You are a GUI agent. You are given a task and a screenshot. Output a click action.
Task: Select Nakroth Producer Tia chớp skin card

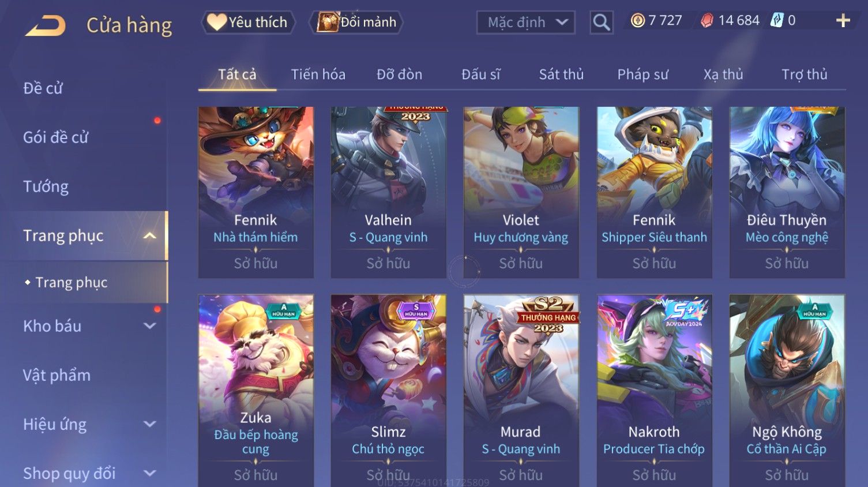pos(654,391)
